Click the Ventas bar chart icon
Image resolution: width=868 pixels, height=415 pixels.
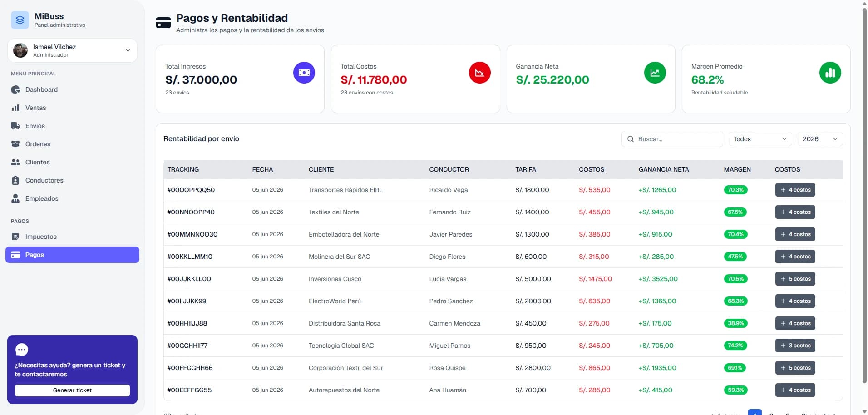pos(15,108)
